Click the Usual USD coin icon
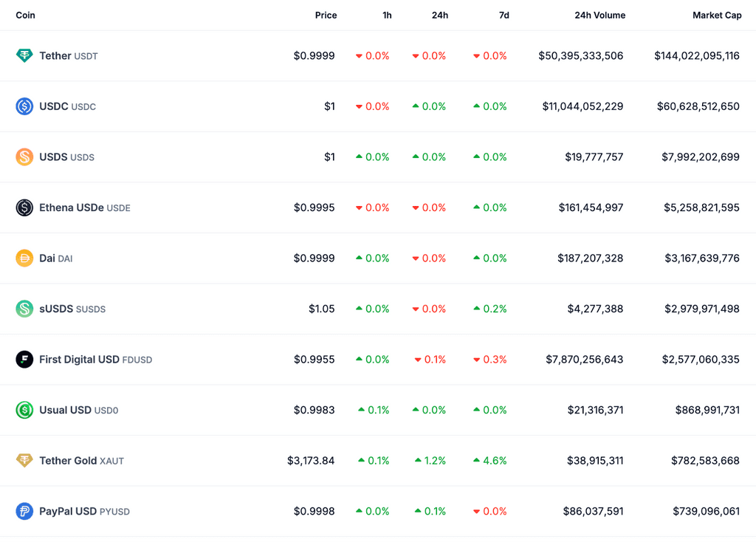Image resolution: width=756 pixels, height=542 pixels. (x=24, y=410)
